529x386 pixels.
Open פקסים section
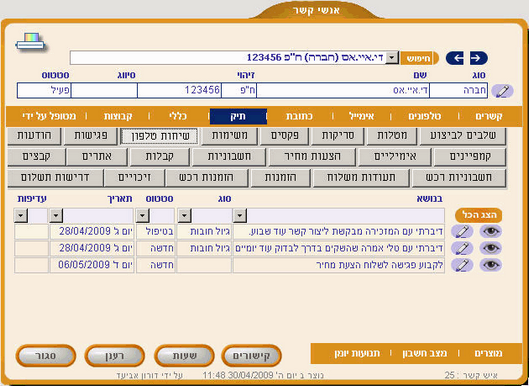[284, 136]
